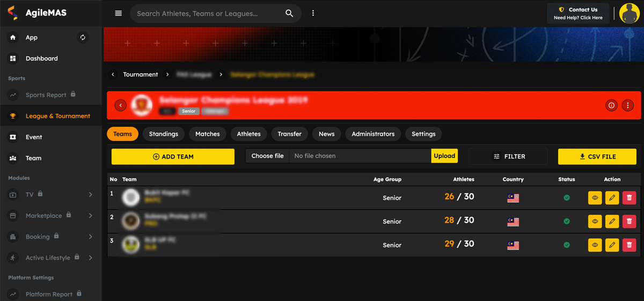
Task: Click the TV module icon
Action: point(13,195)
